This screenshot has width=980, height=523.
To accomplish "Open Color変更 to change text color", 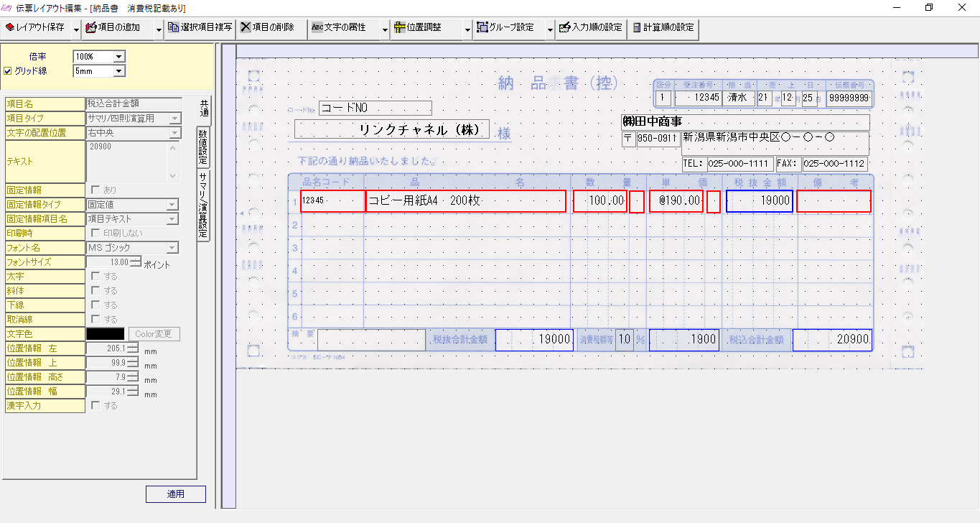I will pyautogui.click(x=155, y=333).
